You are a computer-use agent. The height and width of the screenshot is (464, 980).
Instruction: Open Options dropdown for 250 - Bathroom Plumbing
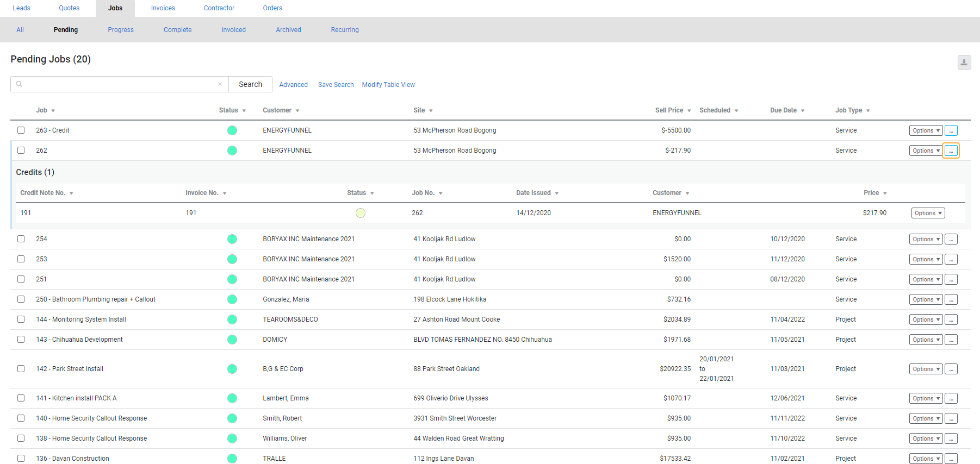(926, 299)
